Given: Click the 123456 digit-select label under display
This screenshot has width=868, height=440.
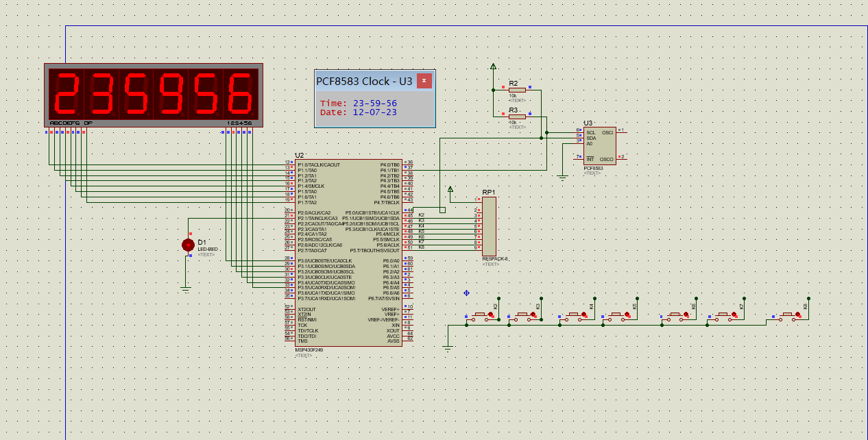Looking at the screenshot, I should tap(239, 123).
